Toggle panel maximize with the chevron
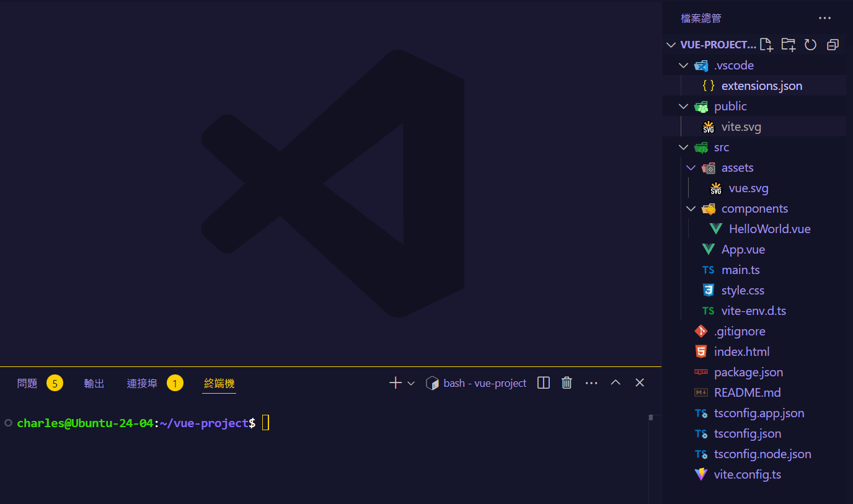This screenshot has width=853, height=504. click(615, 382)
